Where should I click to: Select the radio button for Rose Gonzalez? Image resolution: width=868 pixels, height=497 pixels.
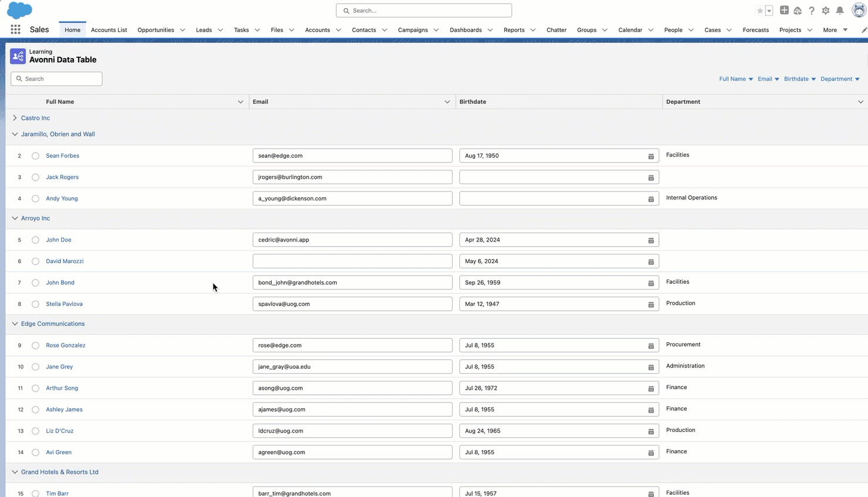click(35, 346)
